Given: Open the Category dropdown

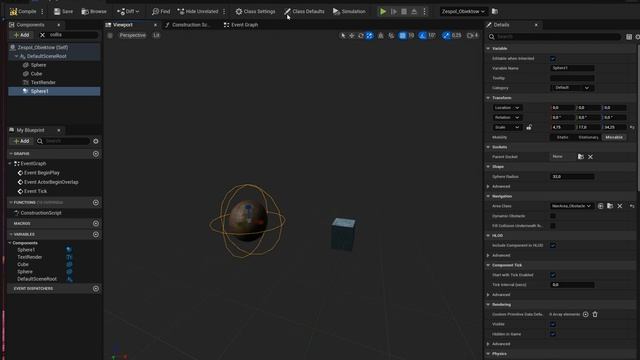Looking at the screenshot, I should (572, 88).
